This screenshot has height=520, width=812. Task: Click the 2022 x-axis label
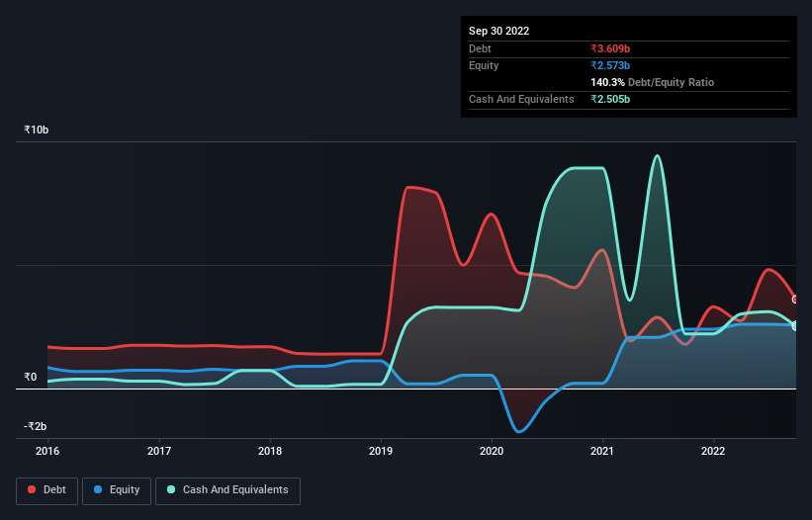(x=713, y=451)
